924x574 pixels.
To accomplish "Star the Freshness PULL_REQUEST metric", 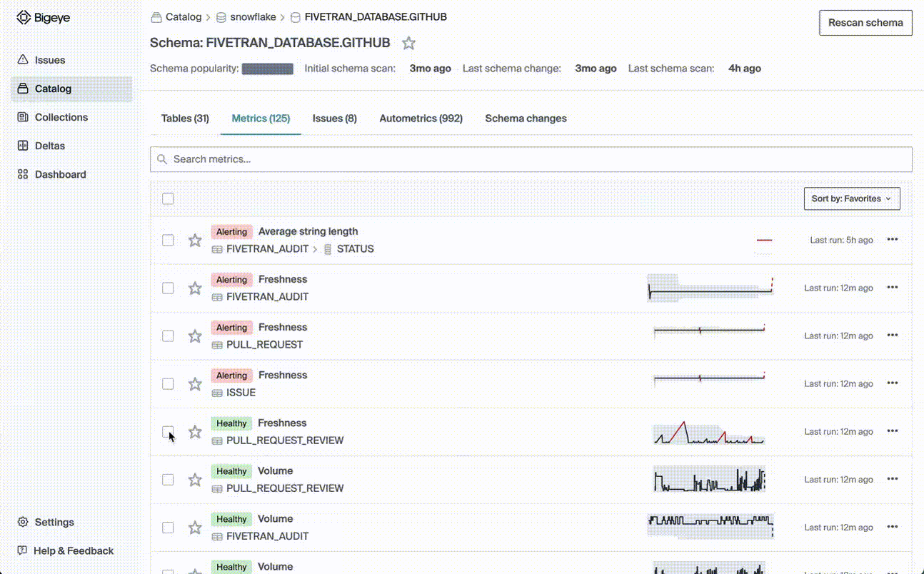I will 195,336.
